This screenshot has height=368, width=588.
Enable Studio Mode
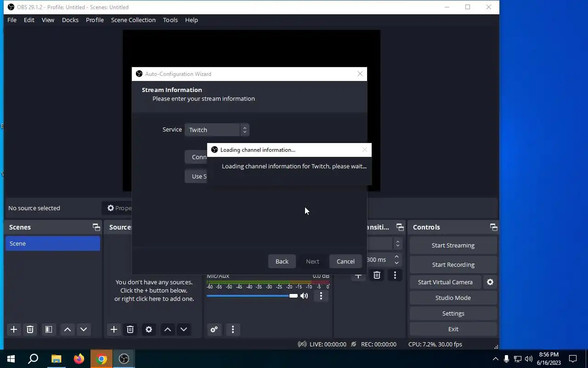coord(453,298)
